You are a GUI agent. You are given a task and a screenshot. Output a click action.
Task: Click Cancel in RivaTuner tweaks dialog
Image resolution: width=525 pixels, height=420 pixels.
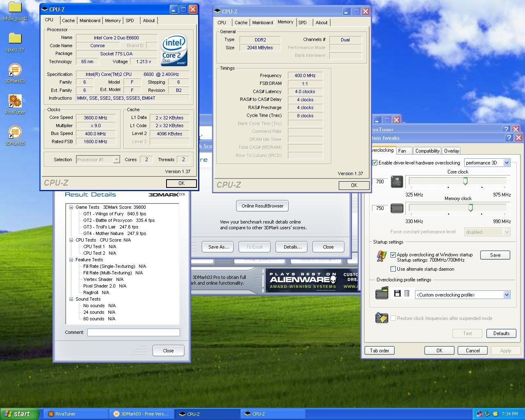[472, 351]
